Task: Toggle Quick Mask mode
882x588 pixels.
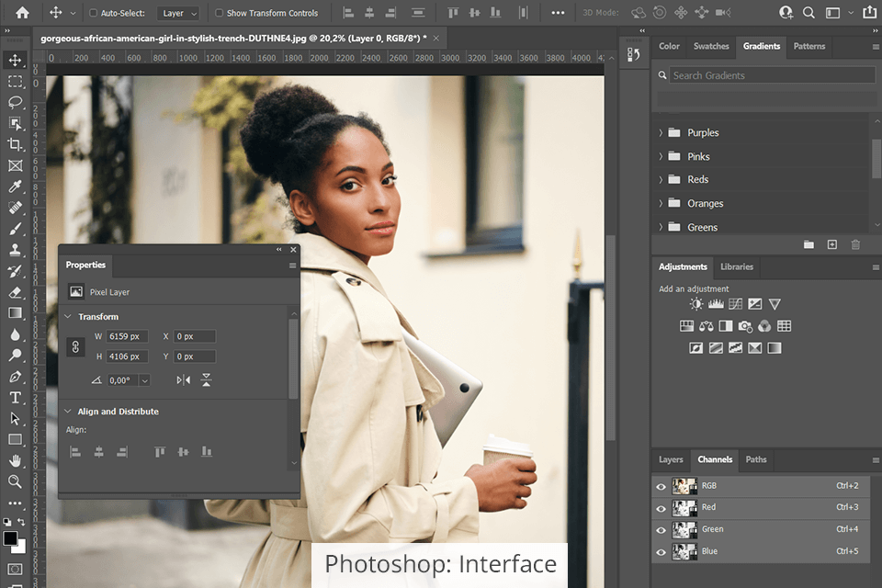Action: click(16, 570)
